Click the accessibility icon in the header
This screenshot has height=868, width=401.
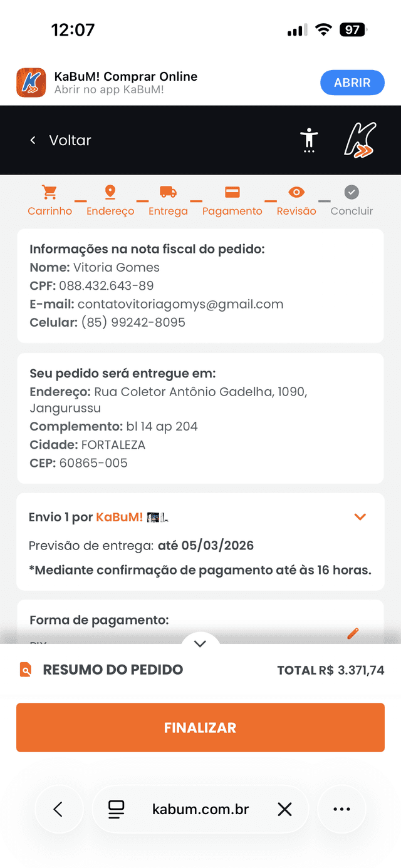click(309, 140)
